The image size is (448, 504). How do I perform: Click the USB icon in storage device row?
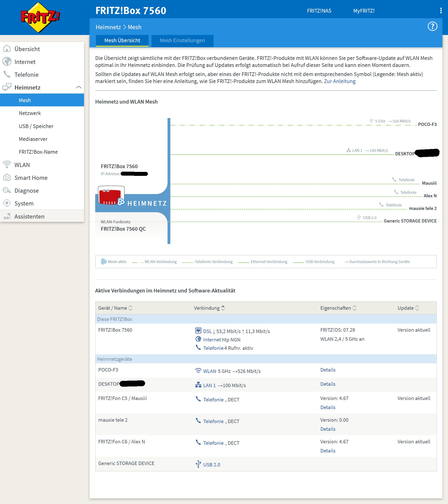pos(198,464)
